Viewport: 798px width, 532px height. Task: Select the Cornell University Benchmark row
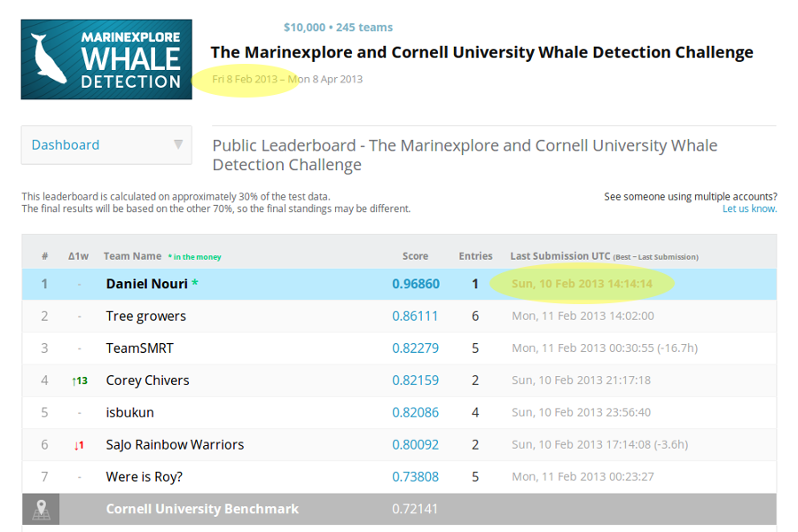[202, 509]
